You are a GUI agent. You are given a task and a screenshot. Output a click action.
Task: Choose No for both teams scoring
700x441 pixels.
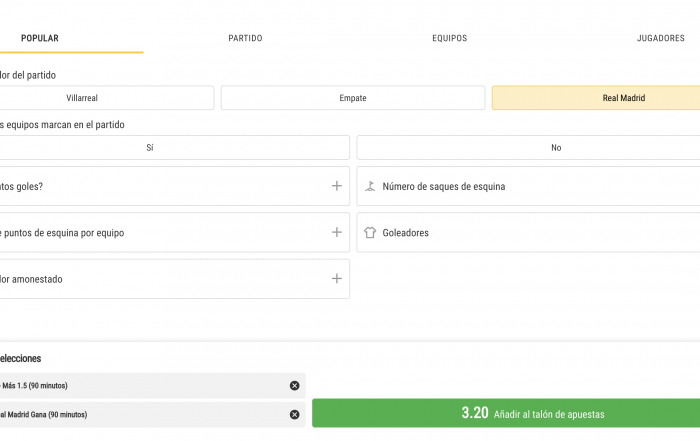[x=528, y=148]
